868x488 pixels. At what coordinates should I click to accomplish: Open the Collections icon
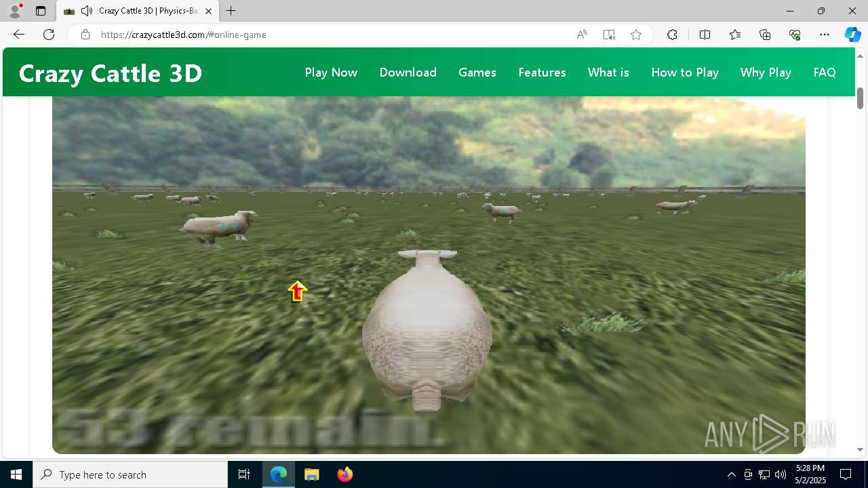(765, 35)
